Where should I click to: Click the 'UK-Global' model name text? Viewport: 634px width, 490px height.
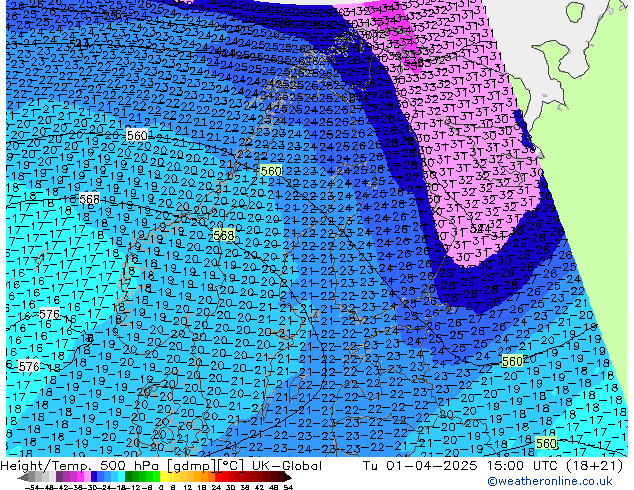click(287, 466)
